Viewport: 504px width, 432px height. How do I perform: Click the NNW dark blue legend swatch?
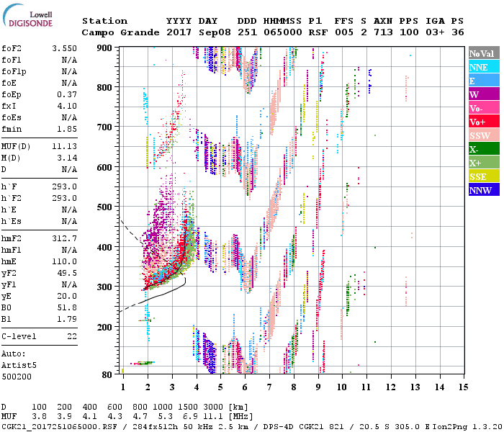point(484,190)
